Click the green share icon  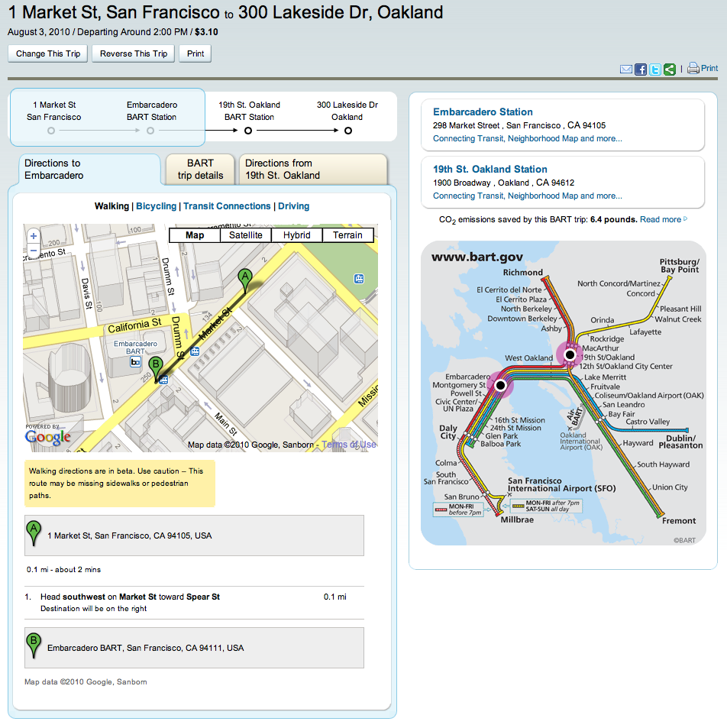(670, 70)
